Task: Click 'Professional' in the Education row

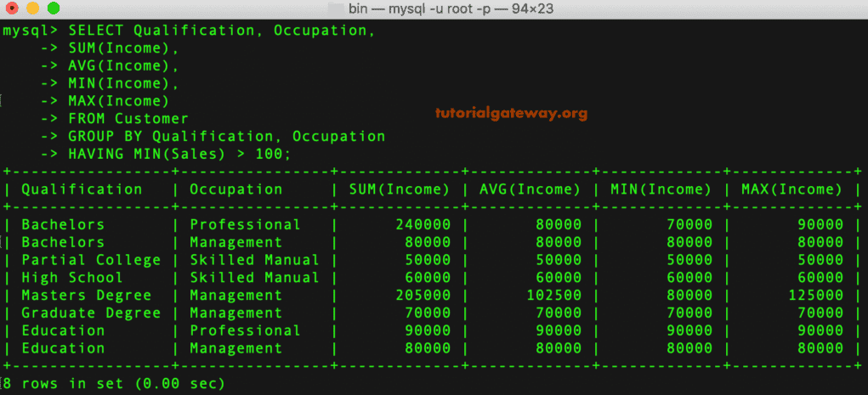Action: pos(245,330)
